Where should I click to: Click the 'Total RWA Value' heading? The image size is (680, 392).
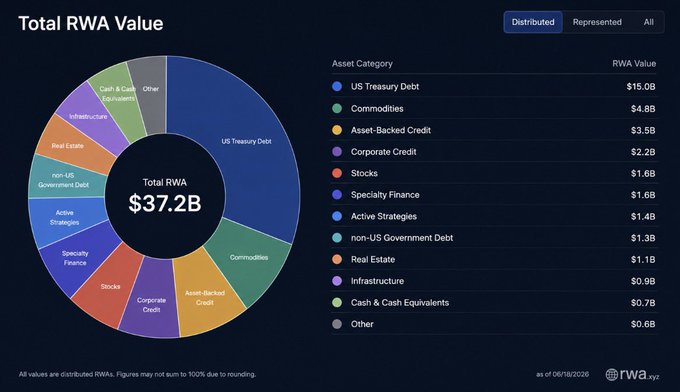pos(91,23)
